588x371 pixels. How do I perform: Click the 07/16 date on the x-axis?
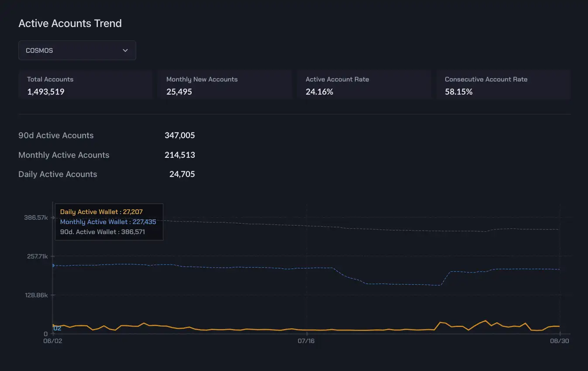coord(306,341)
